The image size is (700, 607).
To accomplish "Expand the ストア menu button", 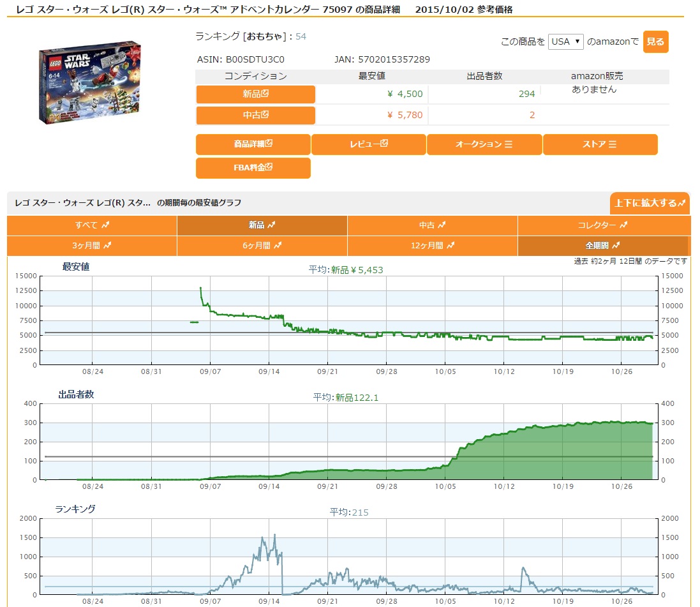I will click(x=600, y=144).
